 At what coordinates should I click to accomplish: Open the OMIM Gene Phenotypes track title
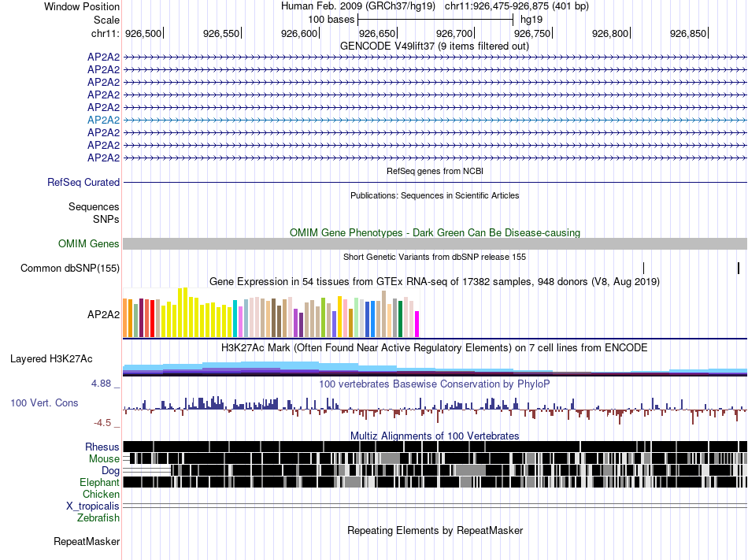pyautogui.click(x=435, y=233)
